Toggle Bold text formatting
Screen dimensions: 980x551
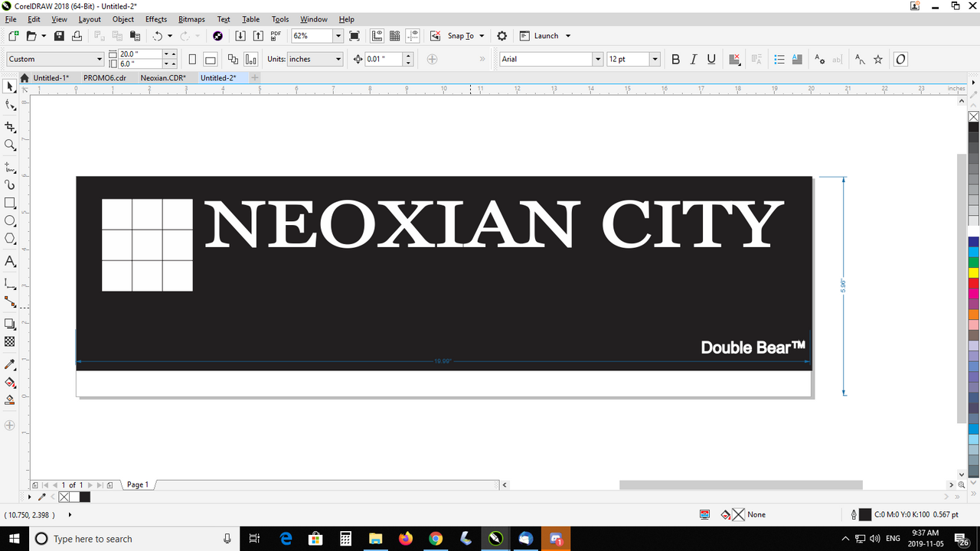click(x=675, y=59)
